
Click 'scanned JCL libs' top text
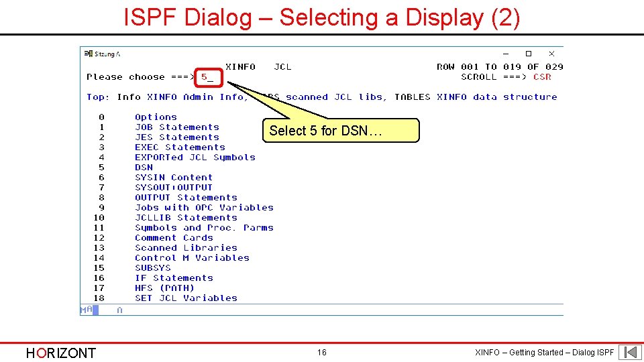336,97
